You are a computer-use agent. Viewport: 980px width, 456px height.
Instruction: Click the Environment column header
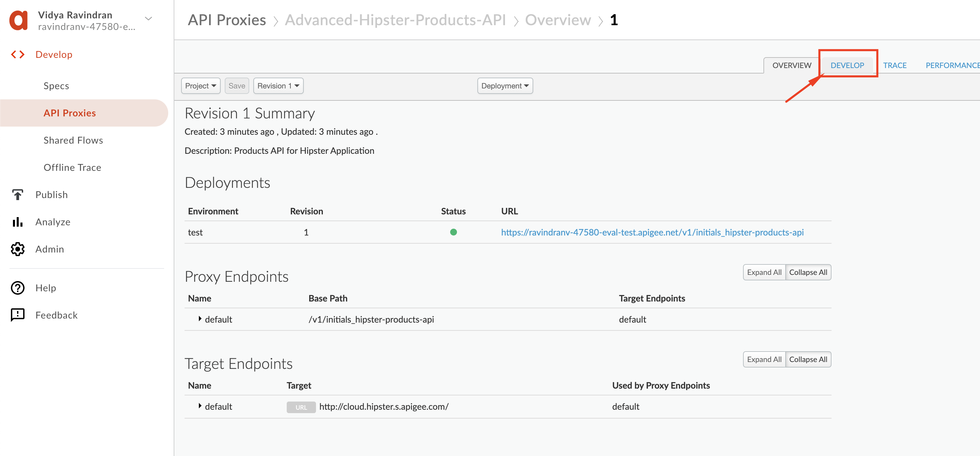[x=213, y=211]
